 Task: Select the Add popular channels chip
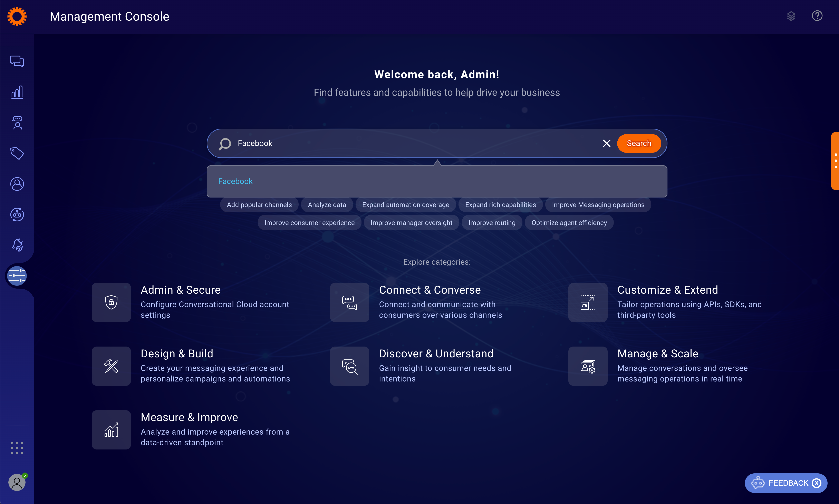pyautogui.click(x=259, y=205)
